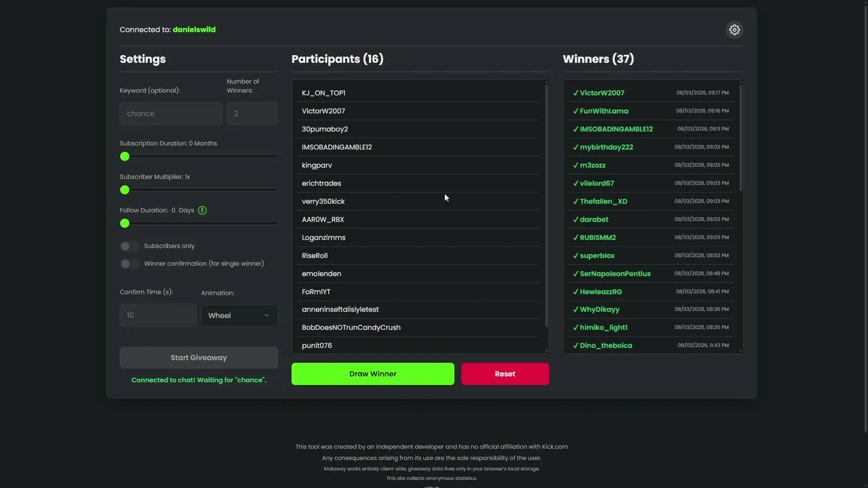The image size is (868, 488).
Task: Open the settings gear icon
Action: point(734,30)
